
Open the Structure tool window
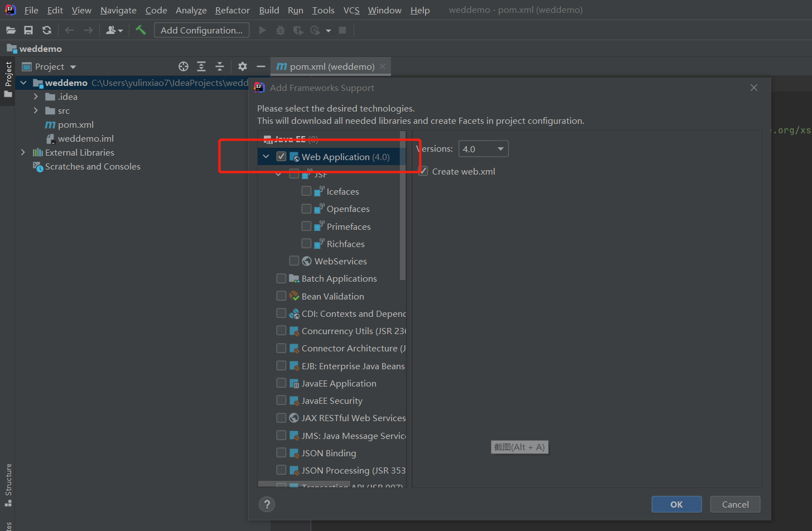tap(8, 485)
